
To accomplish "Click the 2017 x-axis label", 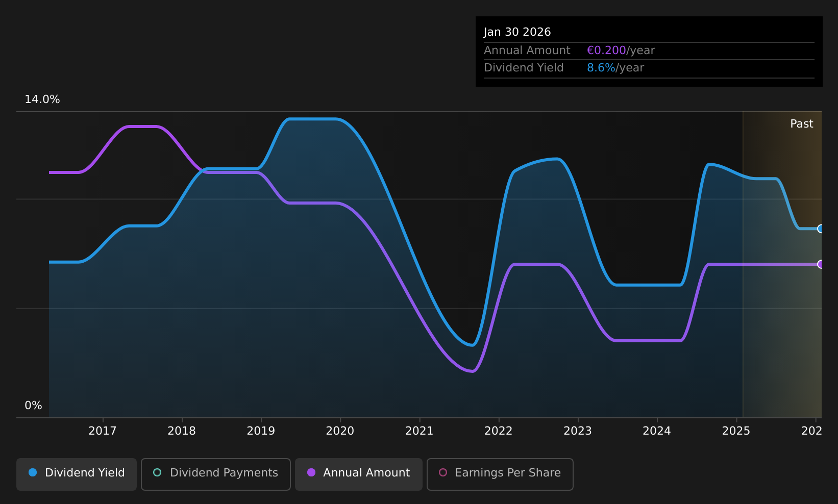I will coord(103,431).
